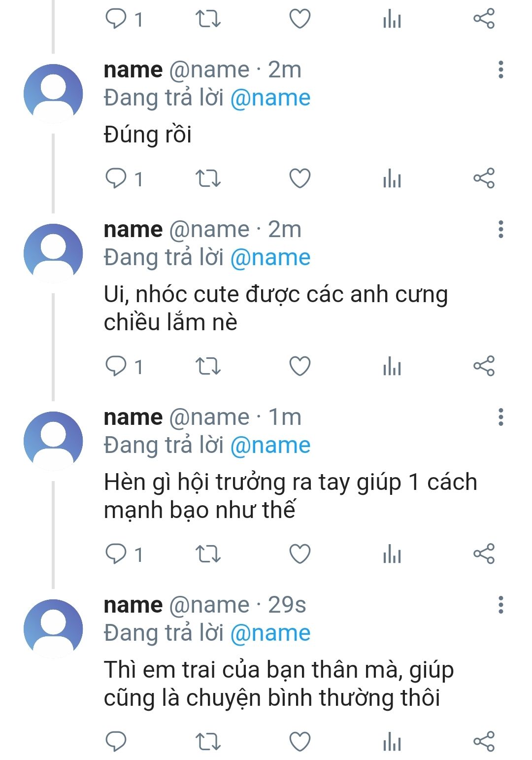
Task: Like the "Ui, nhóc cute" reply
Action: 299,366
